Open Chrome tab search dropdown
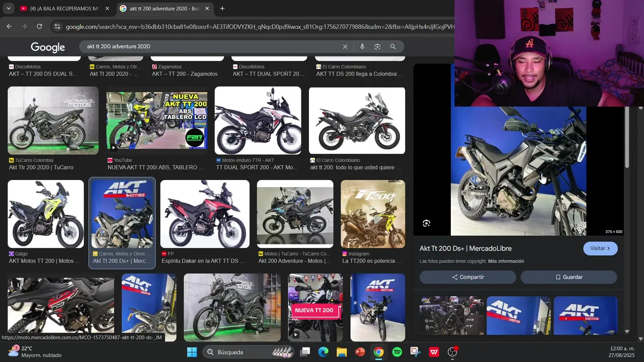The width and height of the screenshot is (644, 362). pyautogui.click(x=8, y=9)
